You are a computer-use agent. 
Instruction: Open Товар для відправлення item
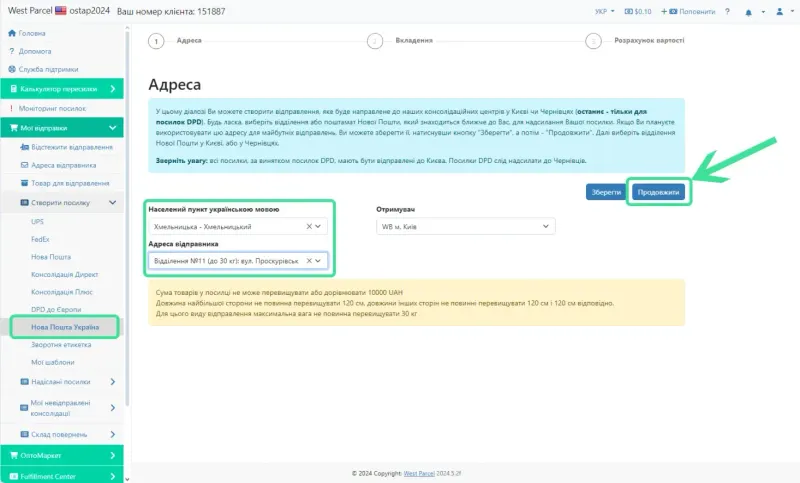click(65, 183)
